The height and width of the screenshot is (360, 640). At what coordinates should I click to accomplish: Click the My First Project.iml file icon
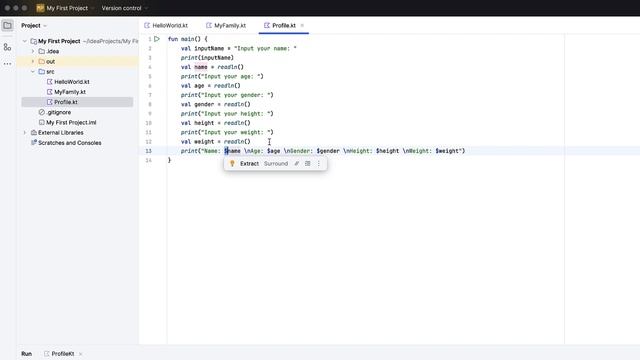[42, 122]
